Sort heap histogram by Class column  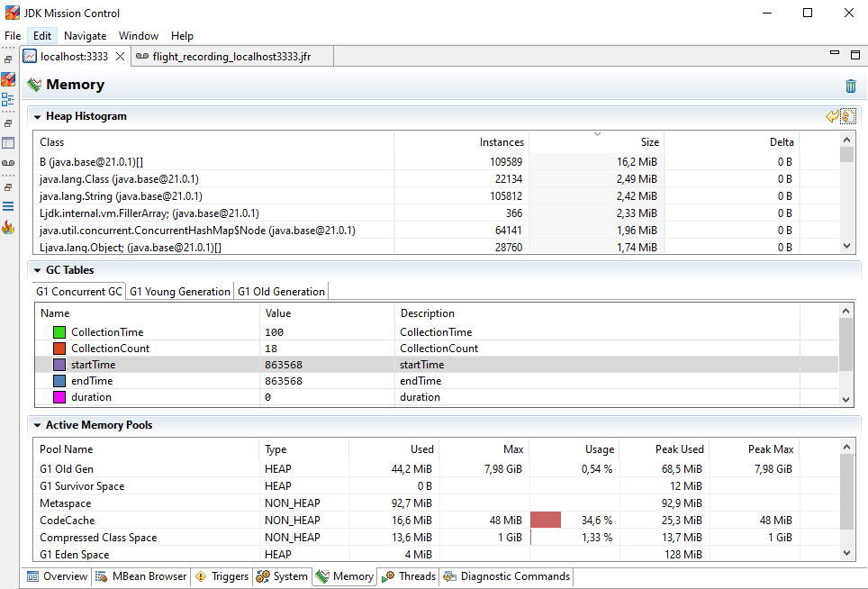213,142
